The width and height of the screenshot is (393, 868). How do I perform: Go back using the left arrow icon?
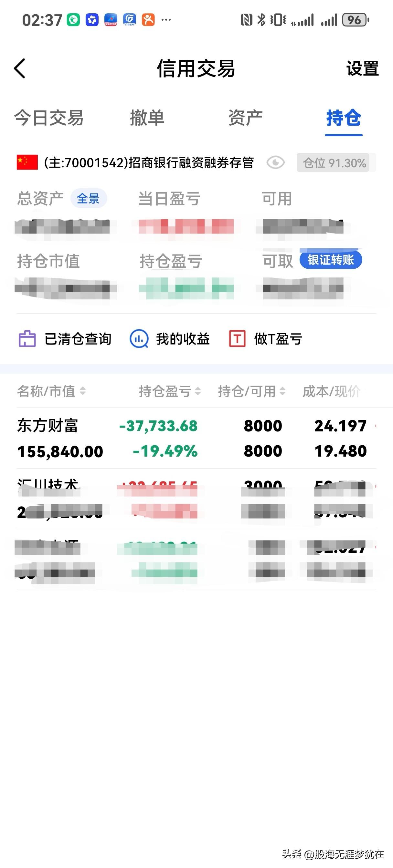coord(20,68)
